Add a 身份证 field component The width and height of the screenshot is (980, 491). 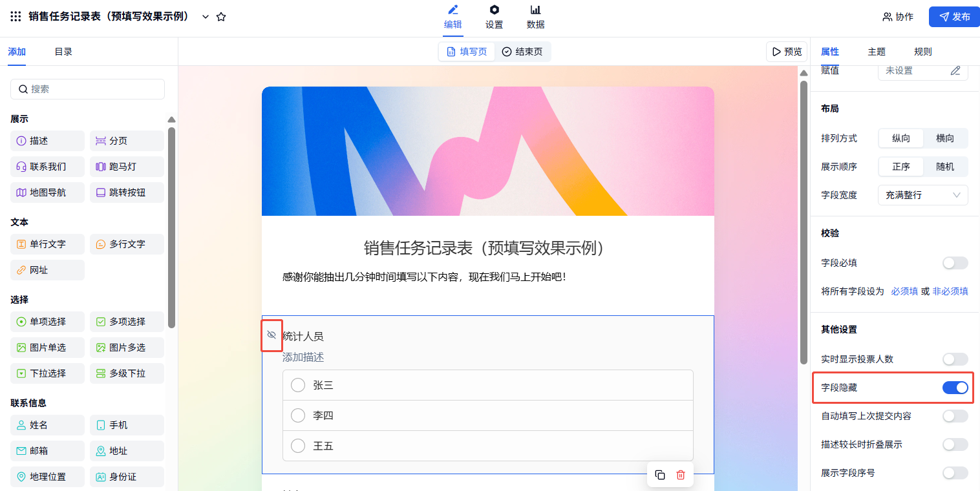tap(127, 477)
